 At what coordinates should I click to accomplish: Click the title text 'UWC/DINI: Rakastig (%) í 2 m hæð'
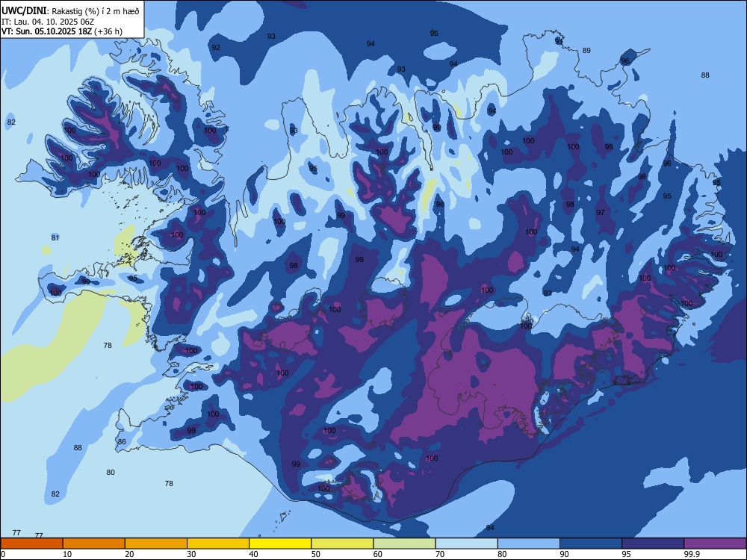pyautogui.click(x=70, y=11)
